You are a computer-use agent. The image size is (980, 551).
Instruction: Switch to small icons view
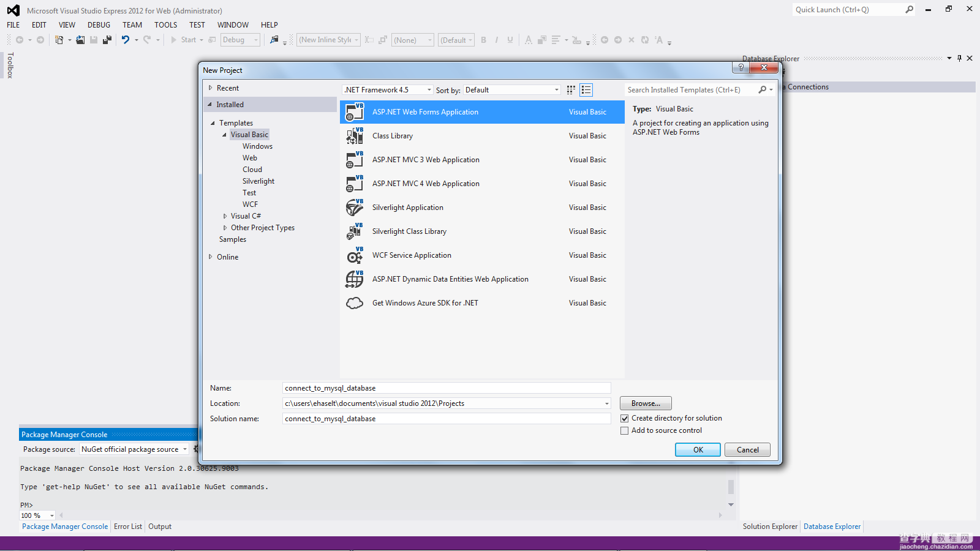[x=571, y=90]
